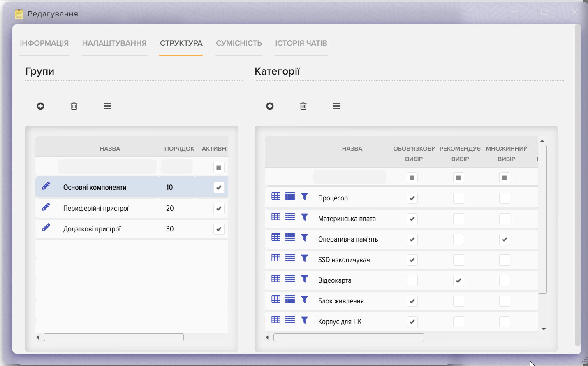Open table icon for Відеокарта row
This screenshot has width=588, height=366.
tap(276, 279)
